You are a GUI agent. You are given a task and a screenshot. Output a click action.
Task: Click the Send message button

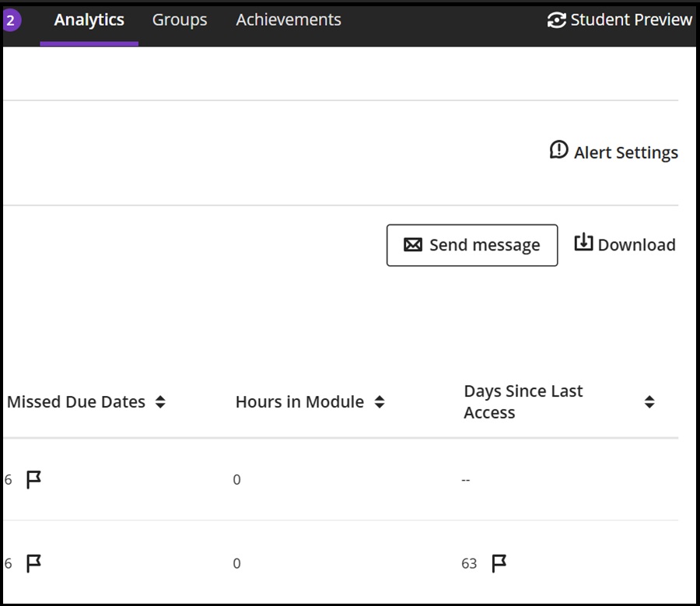point(472,244)
